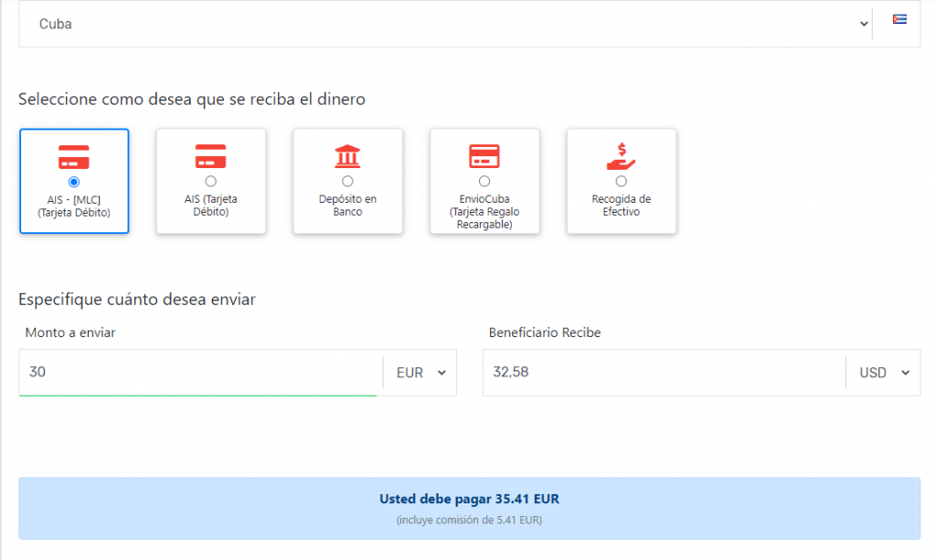
Task: Click the red card icon above AIS [MLC]
Action: (x=74, y=157)
